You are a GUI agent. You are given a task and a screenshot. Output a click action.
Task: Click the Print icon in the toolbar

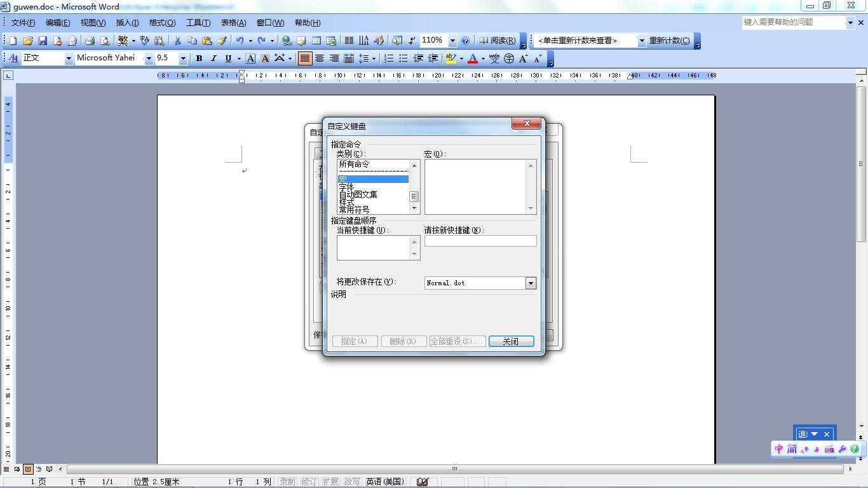pos(90,41)
